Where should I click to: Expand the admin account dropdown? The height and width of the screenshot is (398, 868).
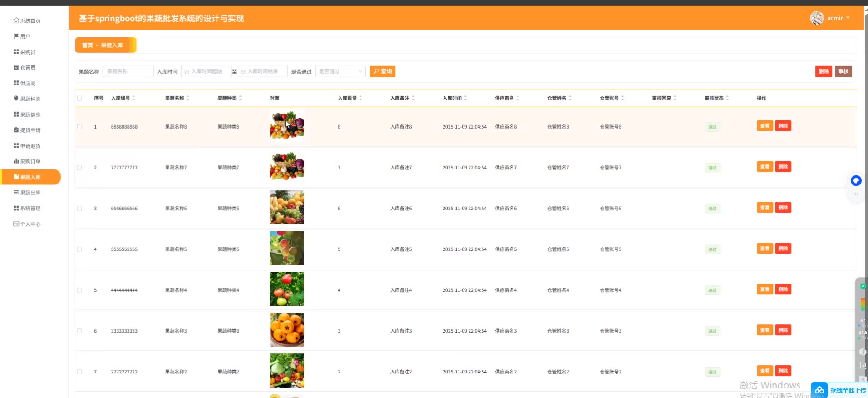point(848,18)
